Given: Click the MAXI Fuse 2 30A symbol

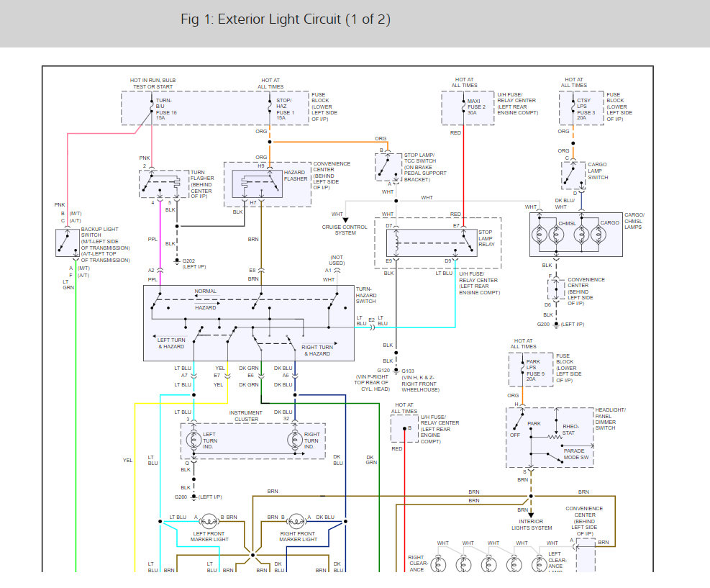Looking at the screenshot, I should coord(463,107).
